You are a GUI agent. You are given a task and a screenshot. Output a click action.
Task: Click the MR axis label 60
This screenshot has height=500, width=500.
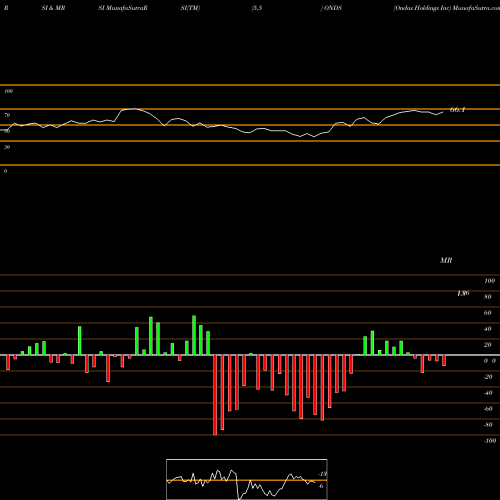tap(488, 313)
